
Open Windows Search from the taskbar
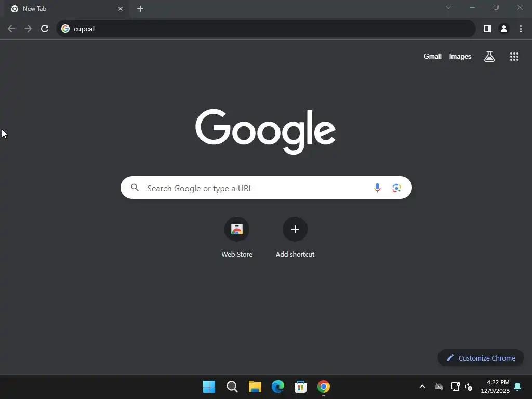232,387
